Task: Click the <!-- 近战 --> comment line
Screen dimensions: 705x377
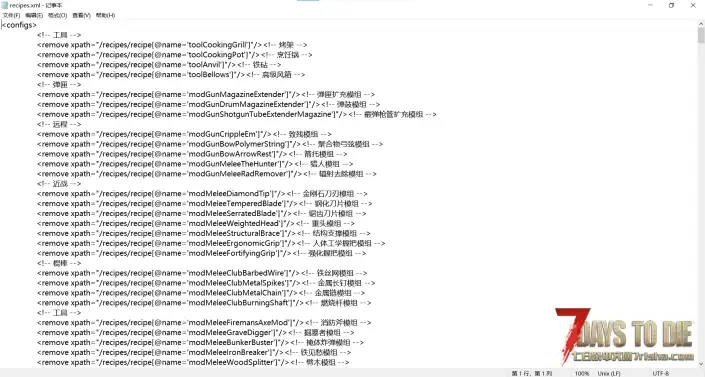Action: pyautogui.click(x=59, y=184)
